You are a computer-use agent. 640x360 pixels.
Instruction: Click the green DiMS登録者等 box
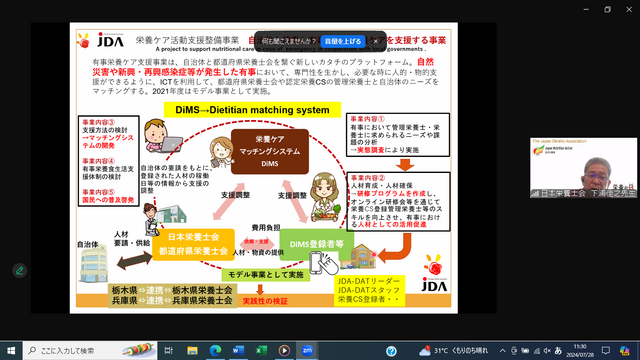pos(317,244)
